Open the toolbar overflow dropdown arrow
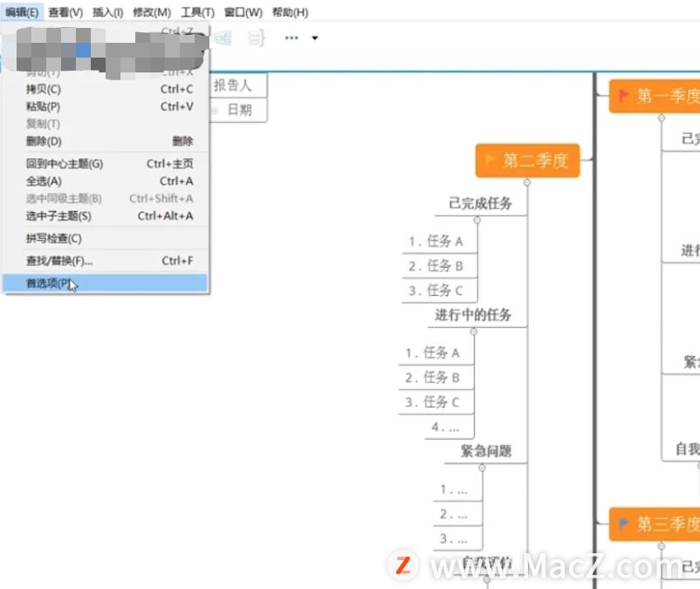 point(315,38)
